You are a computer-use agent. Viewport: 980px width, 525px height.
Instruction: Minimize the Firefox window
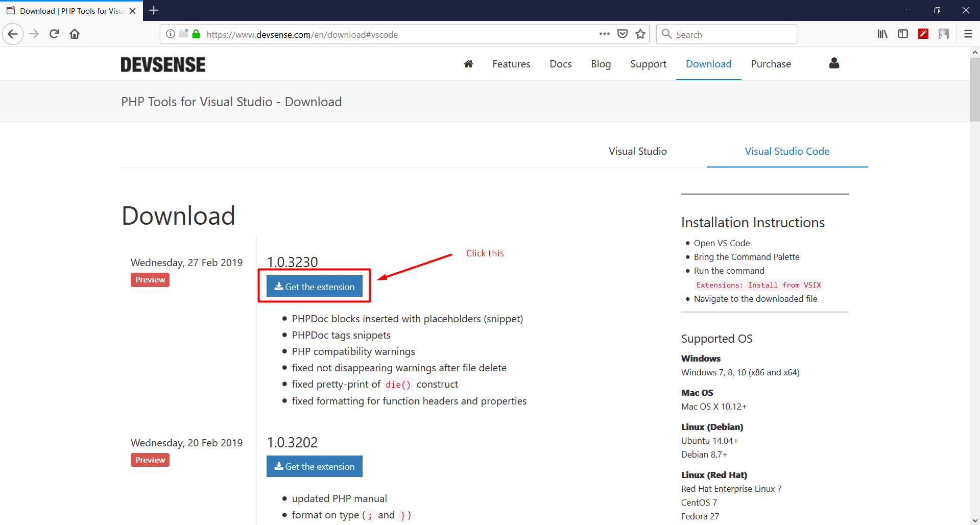[907, 10]
